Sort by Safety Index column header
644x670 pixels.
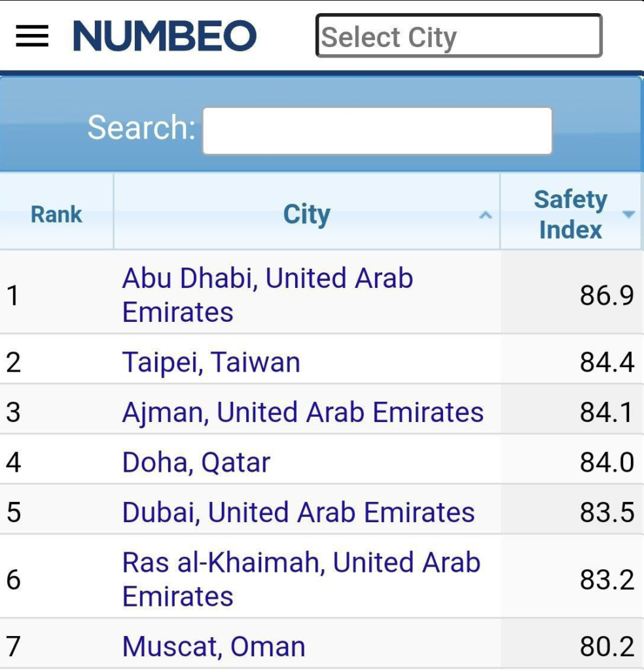(x=571, y=211)
